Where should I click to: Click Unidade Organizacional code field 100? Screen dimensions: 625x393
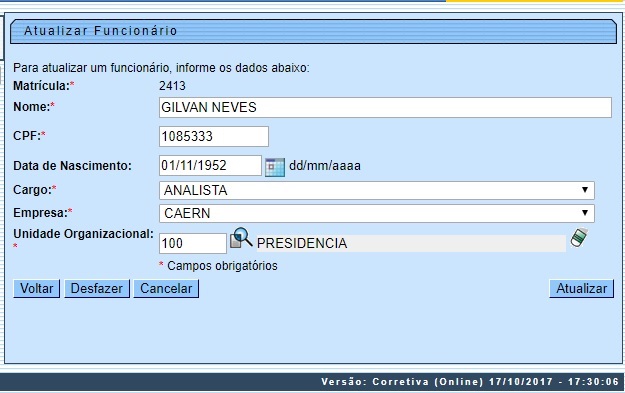(x=193, y=243)
